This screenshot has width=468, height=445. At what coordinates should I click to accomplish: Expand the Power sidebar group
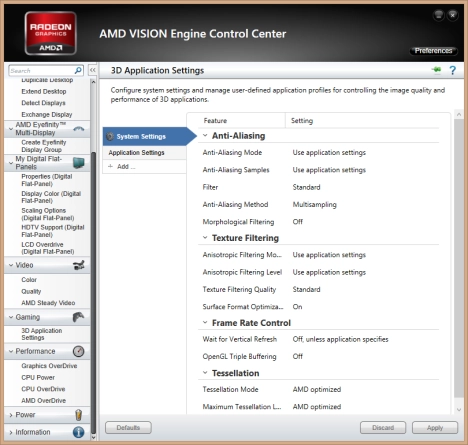point(11,415)
